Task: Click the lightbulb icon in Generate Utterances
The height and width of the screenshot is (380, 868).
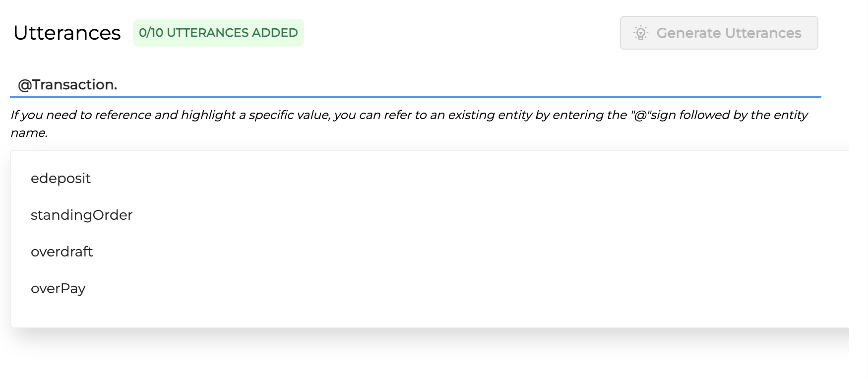Action: point(641,33)
